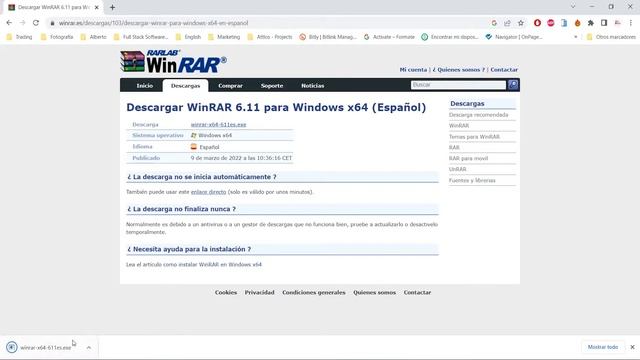Toggle the browser side panel icon
This screenshot has height=360, width=640.
[x=604, y=23]
